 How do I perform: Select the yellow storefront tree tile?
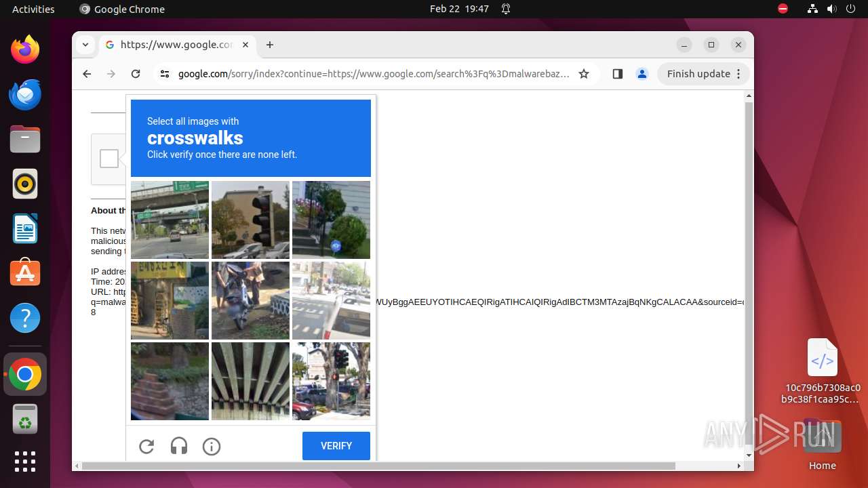(170, 300)
